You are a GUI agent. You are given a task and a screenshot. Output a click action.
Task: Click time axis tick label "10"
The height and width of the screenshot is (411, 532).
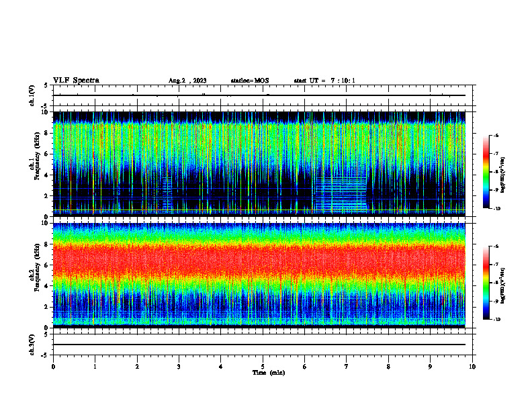[472, 367]
